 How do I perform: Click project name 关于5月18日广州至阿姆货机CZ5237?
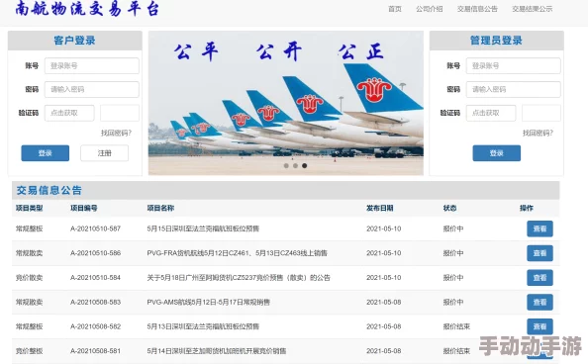(x=239, y=278)
